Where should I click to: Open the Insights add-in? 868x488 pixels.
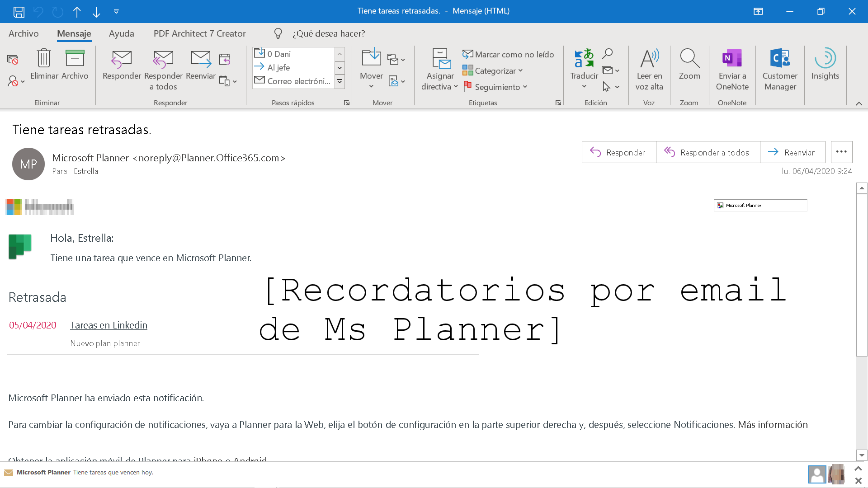825,65
